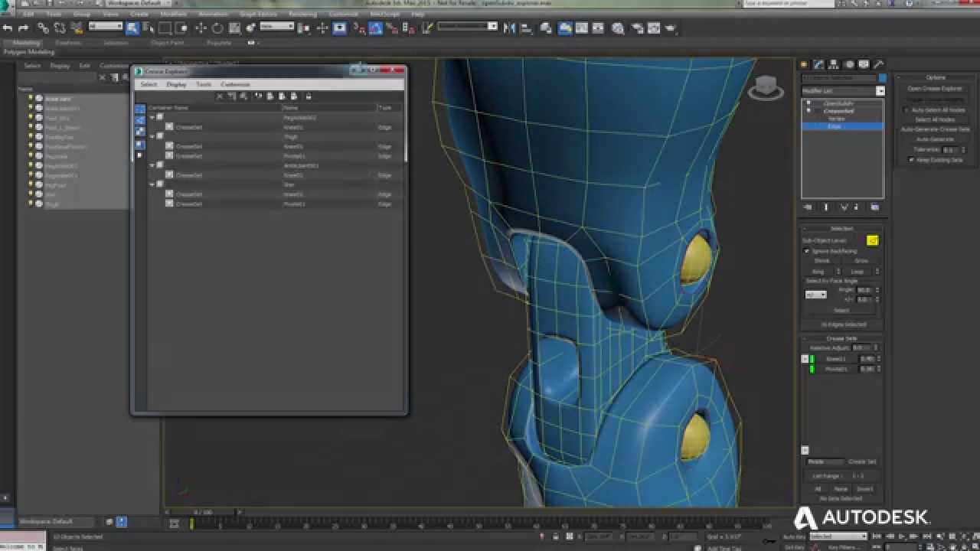This screenshot has height=551, width=980.
Task: Collapse the Shin container in Crease Explorer
Action: [x=152, y=184]
